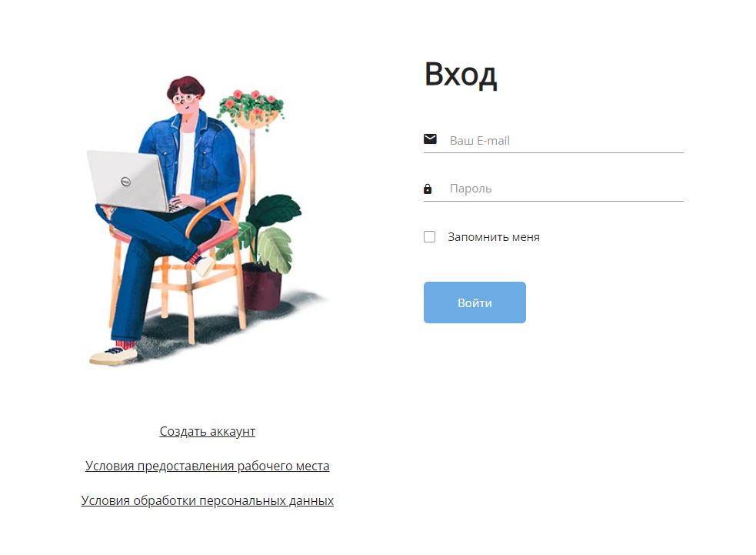Click the envelope icon beside the E-mail field

click(x=430, y=139)
